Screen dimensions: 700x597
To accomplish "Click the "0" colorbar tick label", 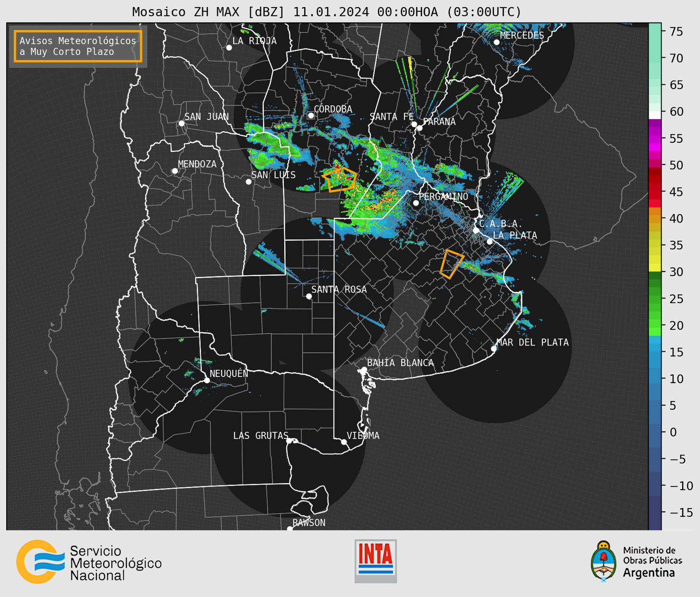I will 673,432.
